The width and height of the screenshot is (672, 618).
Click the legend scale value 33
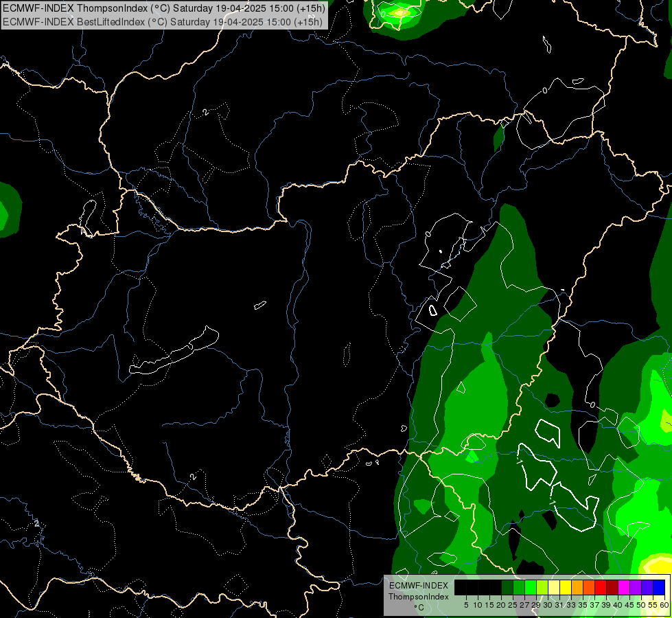(x=571, y=605)
